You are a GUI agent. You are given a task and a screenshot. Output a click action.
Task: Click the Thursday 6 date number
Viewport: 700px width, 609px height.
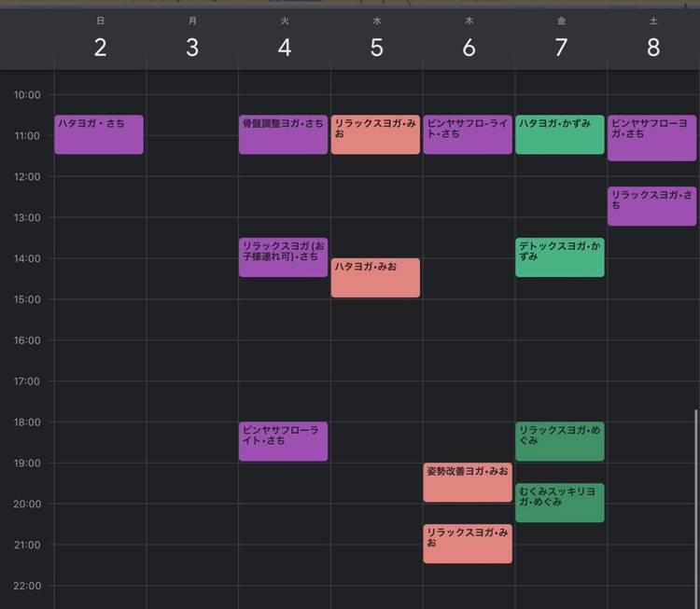click(469, 48)
